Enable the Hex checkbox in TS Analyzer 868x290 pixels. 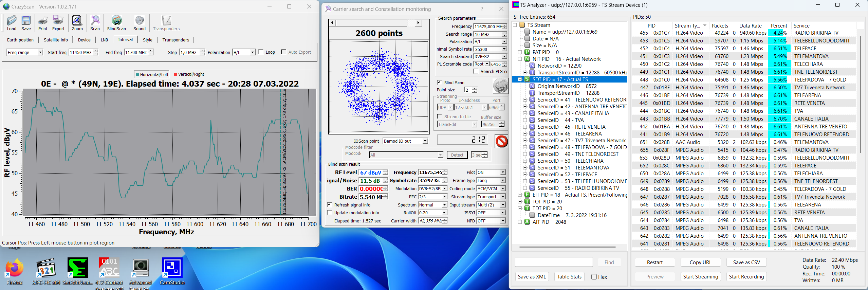pyautogui.click(x=594, y=277)
